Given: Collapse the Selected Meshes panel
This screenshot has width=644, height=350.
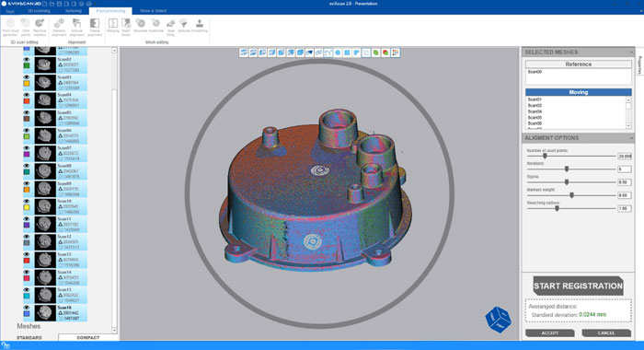Looking at the screenshot, I should point(631,52).
